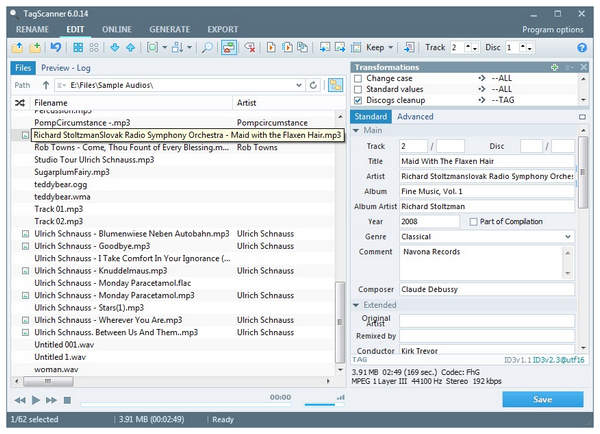The image size is (600, 434).
Task: Add a transformation with green plus icon
Action: pyautogui.click(x=554, y=68)
